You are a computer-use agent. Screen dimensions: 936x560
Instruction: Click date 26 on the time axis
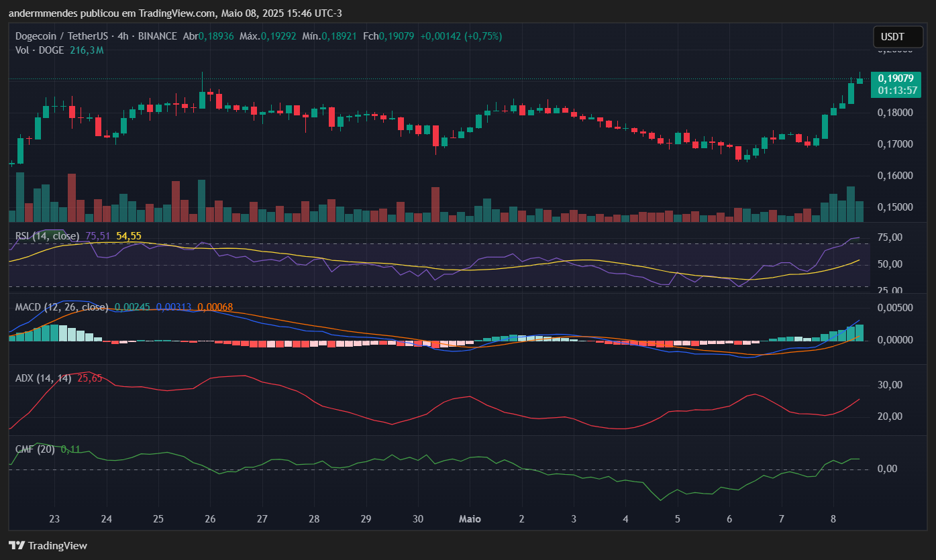210,519
